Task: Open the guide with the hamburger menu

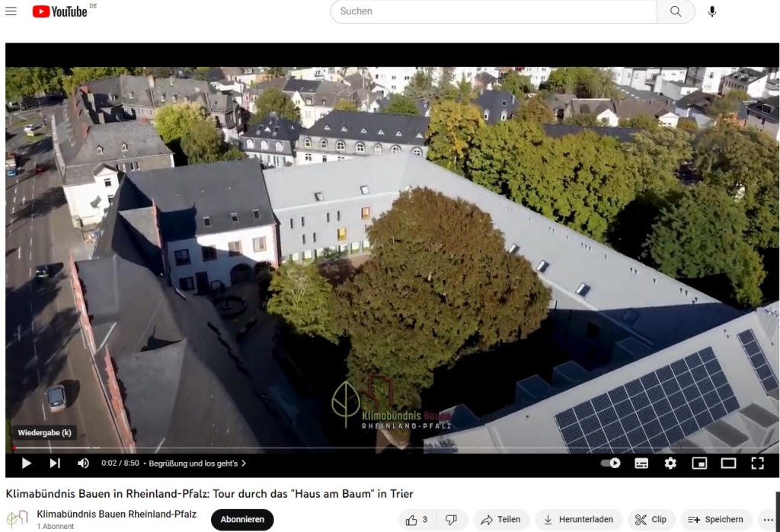Action: click(x=10, y=11)
